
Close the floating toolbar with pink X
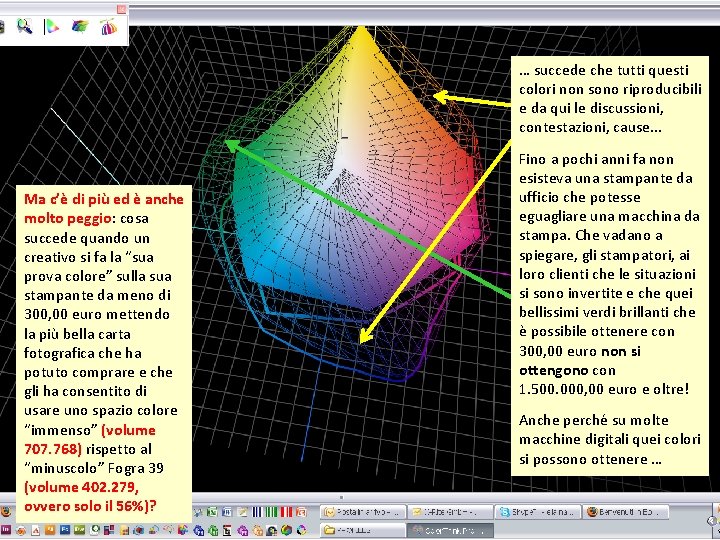click(x=122, y=9)
